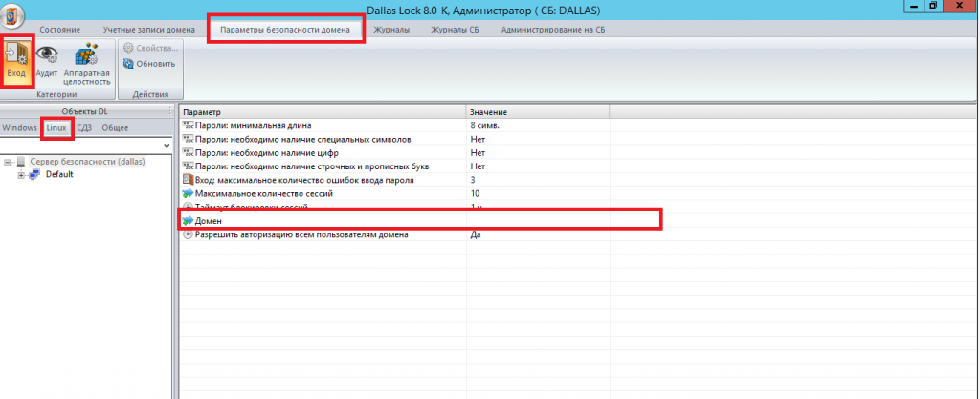Viewport: 980px width, 399px height.
Task: Minimize the Dallas Lock window
Action: coord(914,5)
